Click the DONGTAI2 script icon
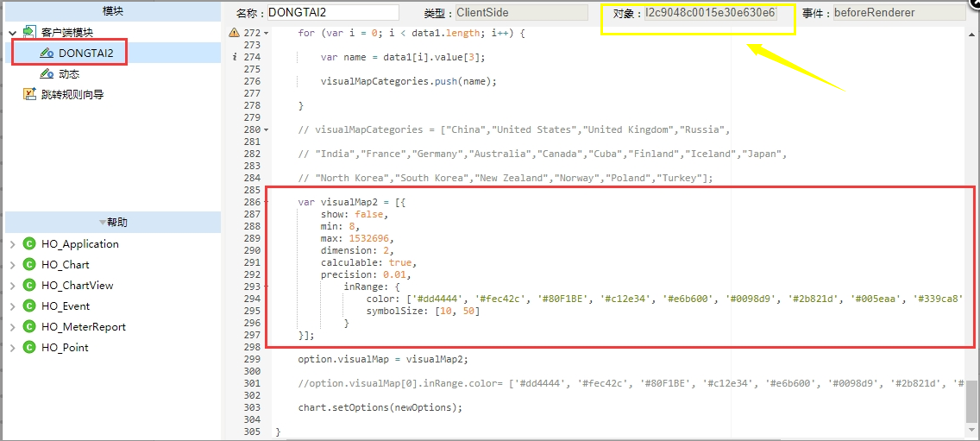 [47, 54]
